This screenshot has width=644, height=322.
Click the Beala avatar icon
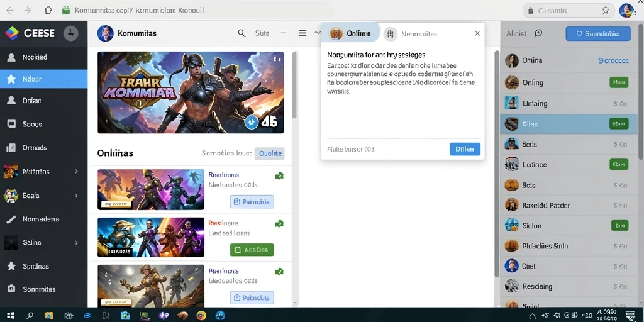pyautogui.click(x=11, y=196)
